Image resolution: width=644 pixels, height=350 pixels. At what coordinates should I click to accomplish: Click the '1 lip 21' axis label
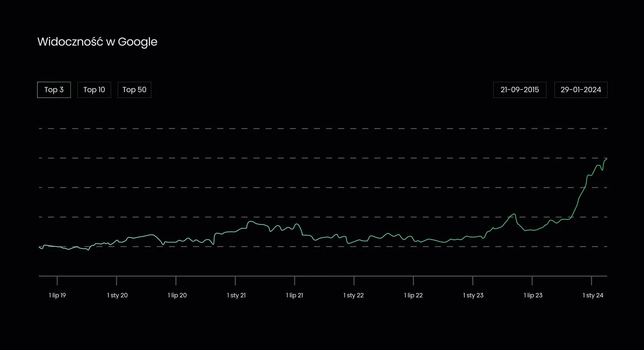click(294, 295)
